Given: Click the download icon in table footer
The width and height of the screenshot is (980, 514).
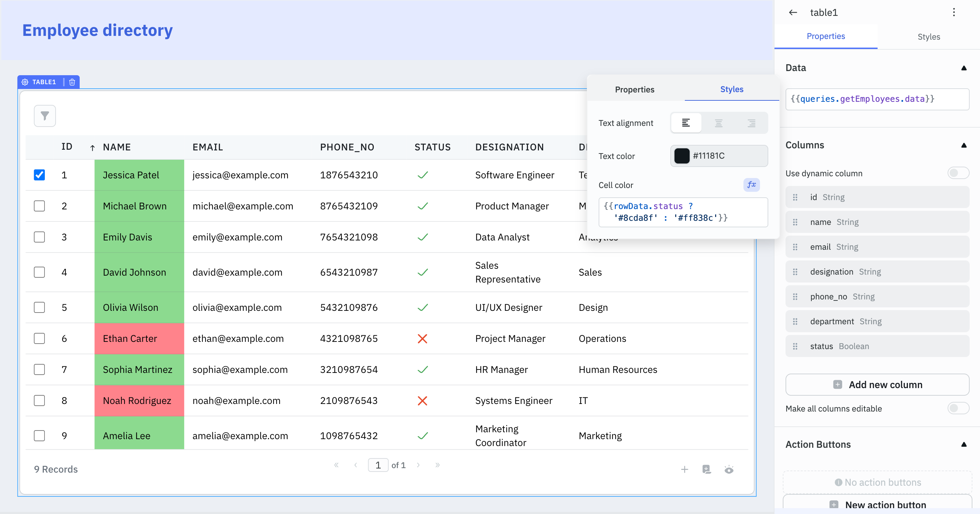Looking at the screenshot, I should [707, 469].
